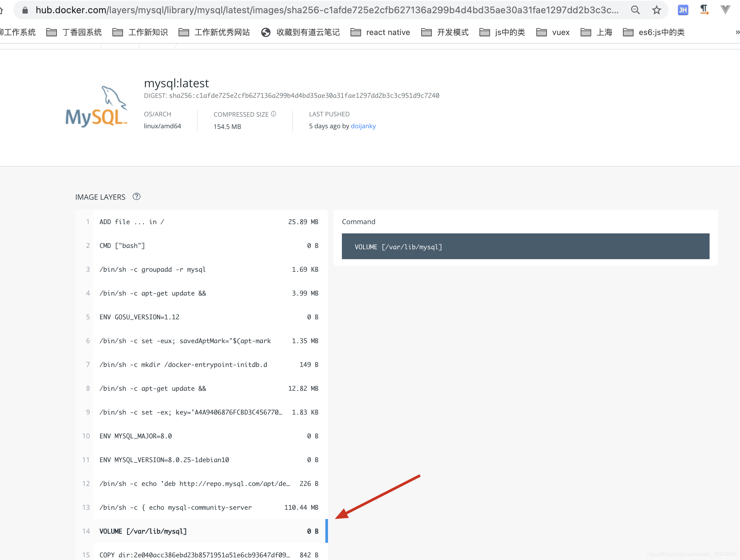740x560 pixels.
Task: Click the address bar URL field
Action: coord(327,10)
